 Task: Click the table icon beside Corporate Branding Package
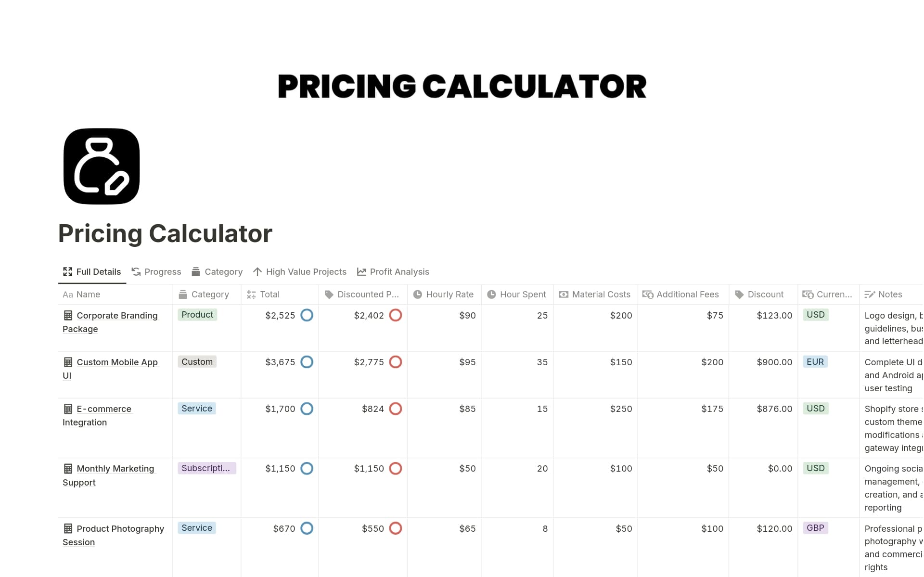pyautogui.click(x=68, y=315)
